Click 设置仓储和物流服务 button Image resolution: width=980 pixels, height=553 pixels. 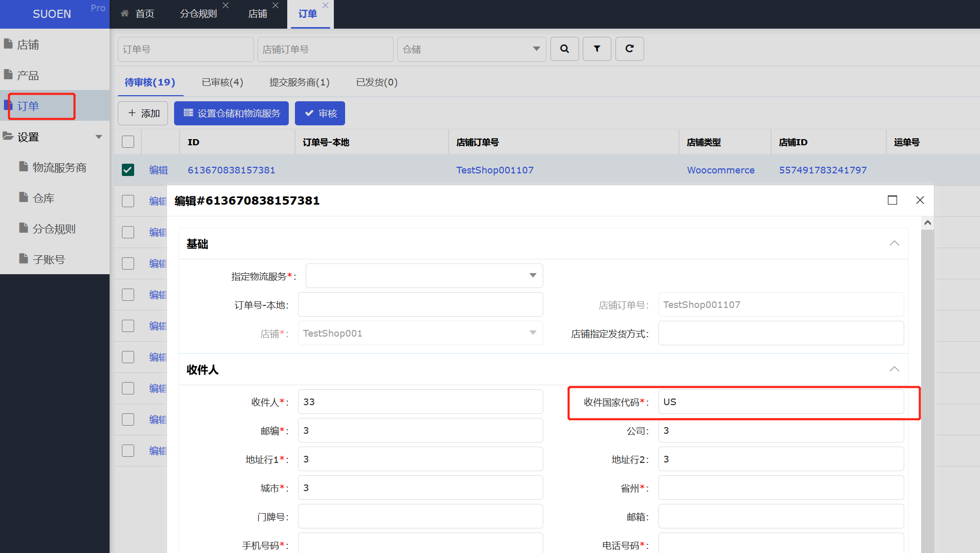click(x=231, y=113)
